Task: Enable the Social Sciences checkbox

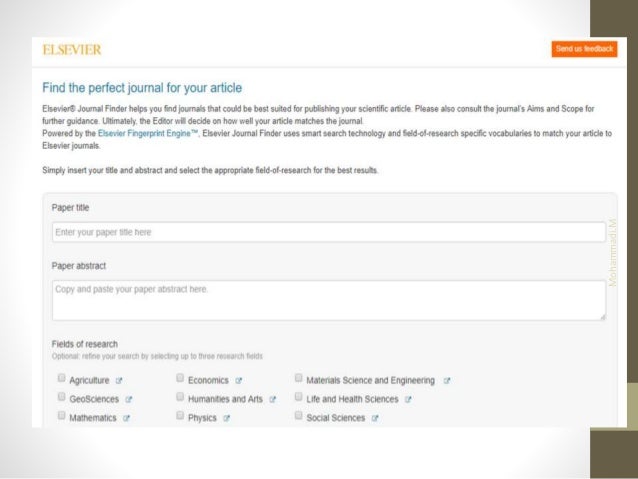Action: 298,416
